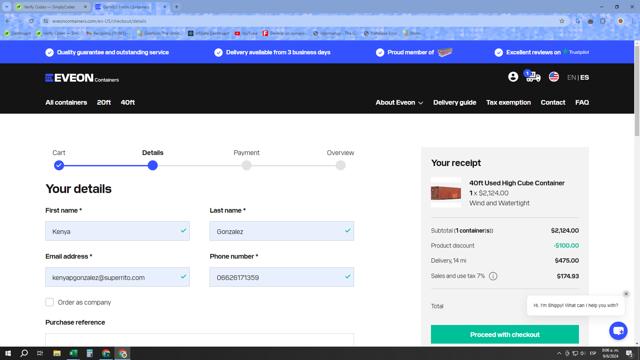The image size is (640, 360).
Task: Click the completed Cart step circle
Action: point(59,165)
